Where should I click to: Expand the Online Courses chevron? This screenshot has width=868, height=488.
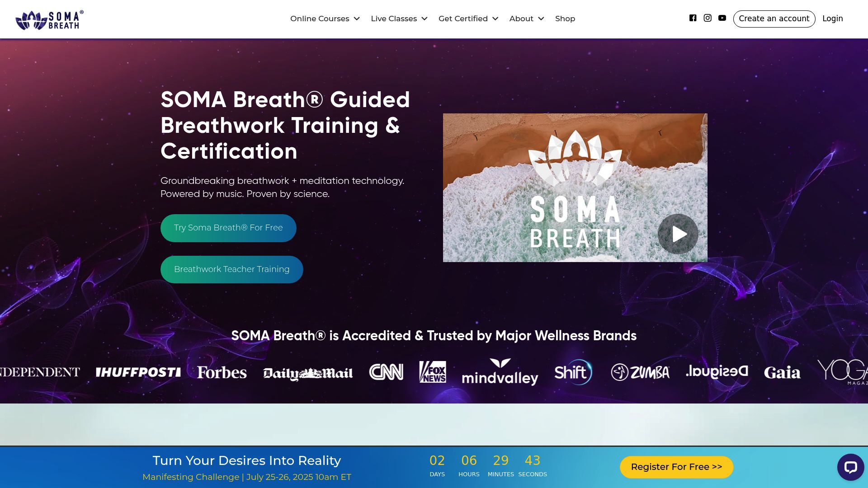[357, 19]
